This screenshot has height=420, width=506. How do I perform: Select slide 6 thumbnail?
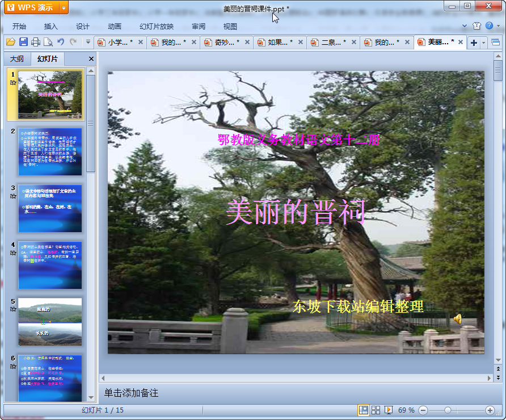point(50,378)
